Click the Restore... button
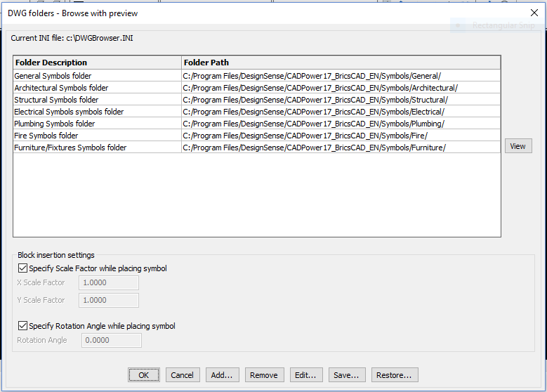This screenshot has width=547, height=392. pos(395,375)
